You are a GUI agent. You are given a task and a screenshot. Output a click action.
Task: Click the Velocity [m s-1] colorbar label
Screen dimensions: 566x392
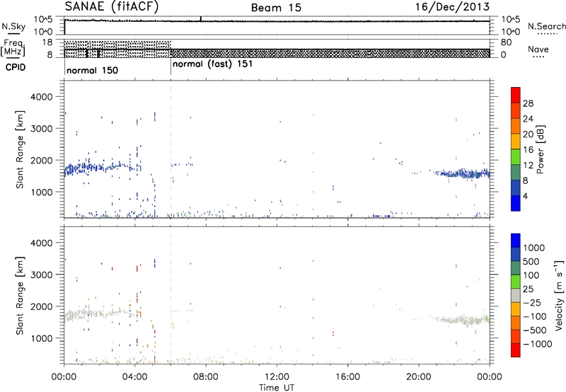point(559,295)
